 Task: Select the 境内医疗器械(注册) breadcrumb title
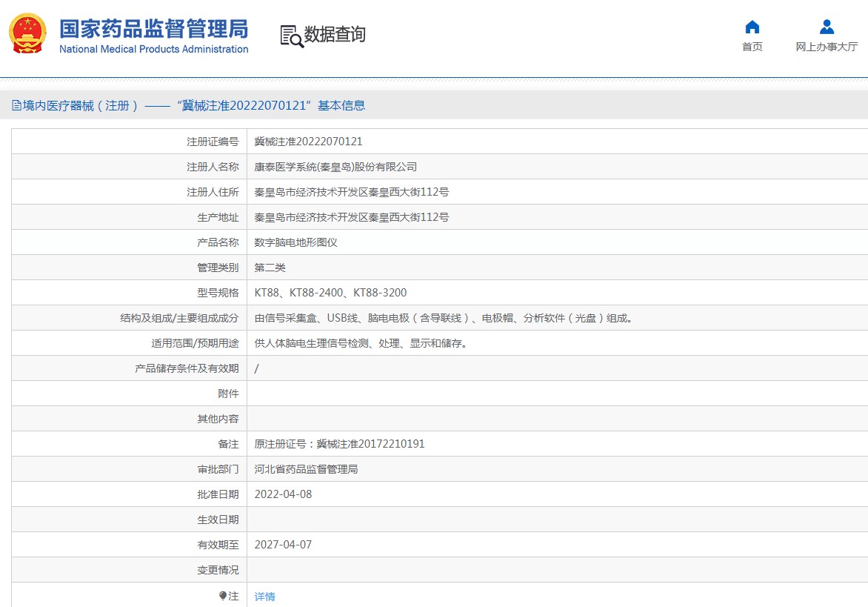pyautogui.click(x=80, y=105)
